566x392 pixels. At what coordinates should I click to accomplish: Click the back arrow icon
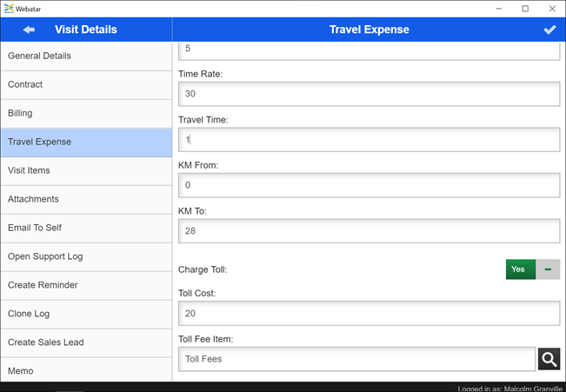point(29,30)
